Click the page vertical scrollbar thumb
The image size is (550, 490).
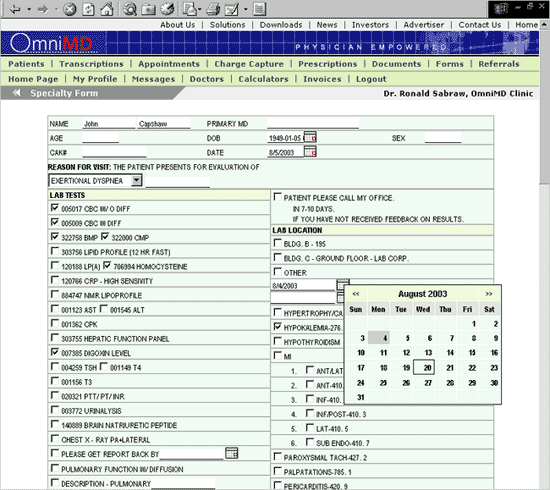(545, 106)
